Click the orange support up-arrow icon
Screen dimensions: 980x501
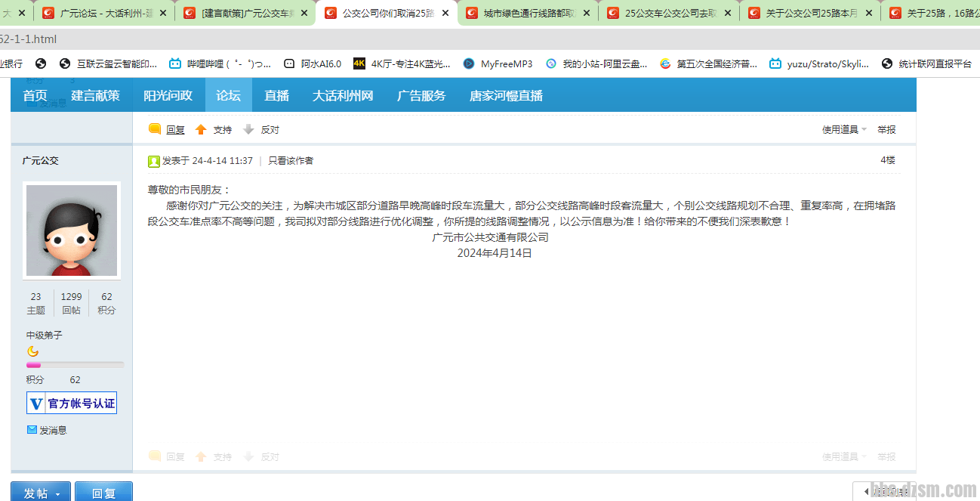coord(201,129)
